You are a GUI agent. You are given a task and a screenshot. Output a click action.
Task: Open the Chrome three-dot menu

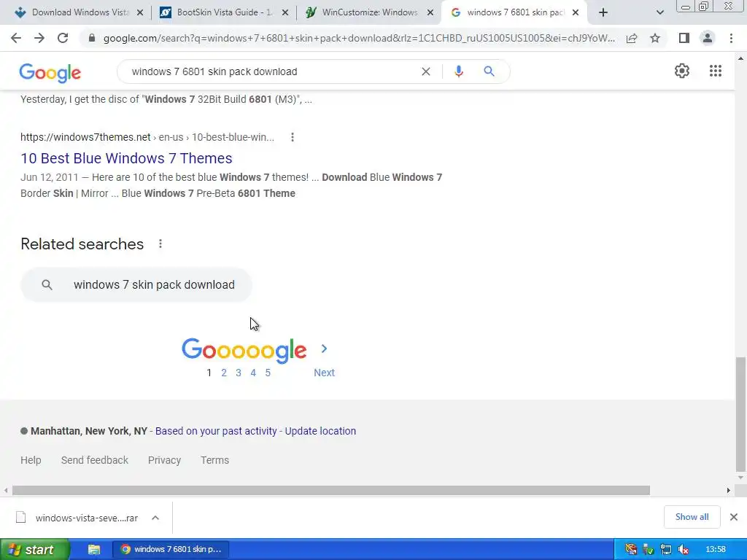point(731,38)
